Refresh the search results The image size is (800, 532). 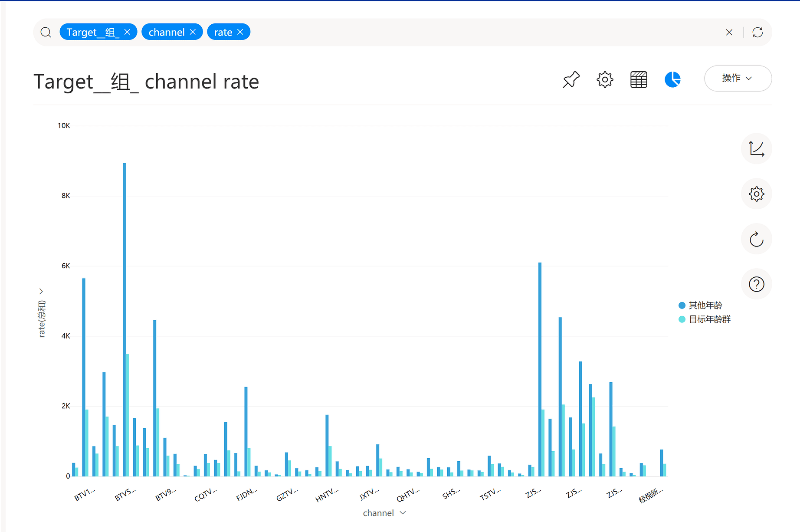(x=757, y=32)
